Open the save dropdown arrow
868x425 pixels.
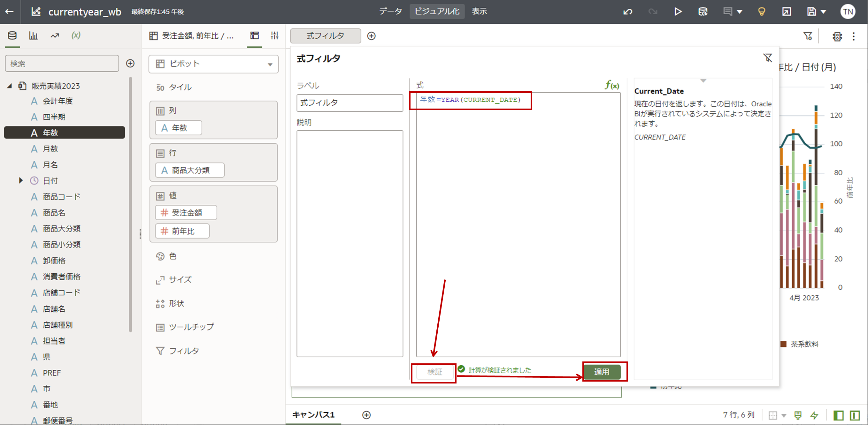pyautogui.click(x=823, y=12)
